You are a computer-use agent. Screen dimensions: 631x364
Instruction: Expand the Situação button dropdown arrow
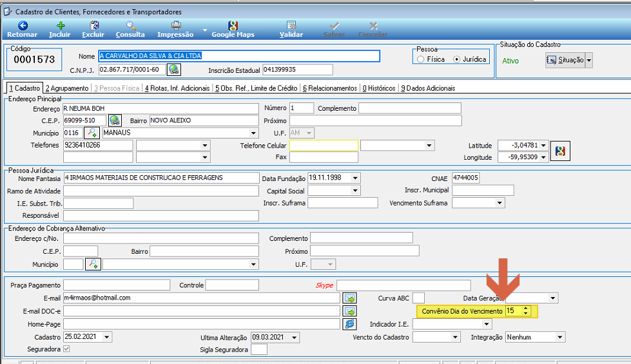click(x=588, y=61)
